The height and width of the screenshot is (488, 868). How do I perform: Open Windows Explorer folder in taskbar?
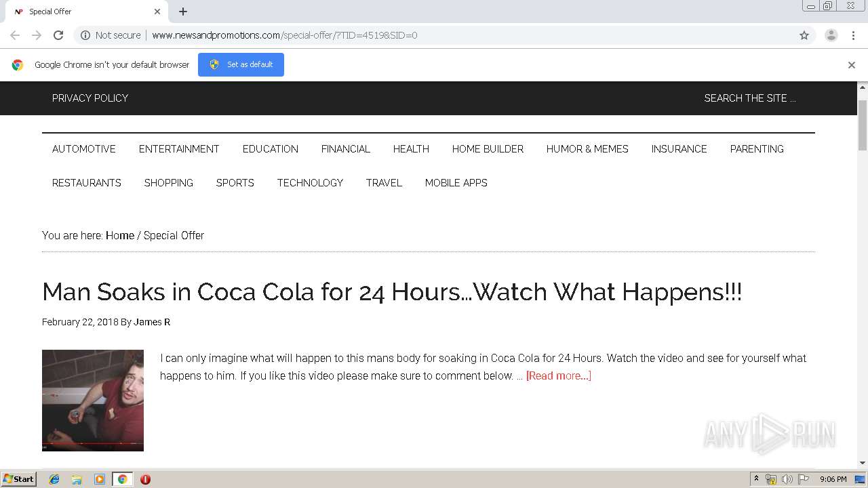click(77, 479)
